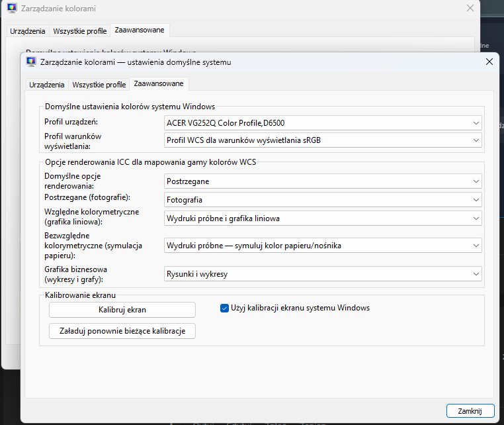The width and height of the screenshot is (504, 425).
Task: Open Profil warunków wyświetlania dropdown
Action: [323, 140]
